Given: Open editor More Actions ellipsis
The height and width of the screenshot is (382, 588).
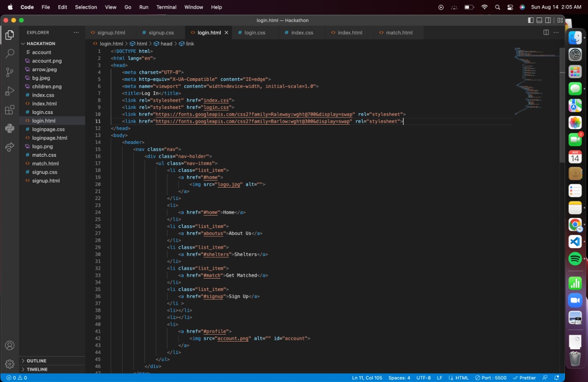Looking at the screenshot, I should click(x=556, y=33).
